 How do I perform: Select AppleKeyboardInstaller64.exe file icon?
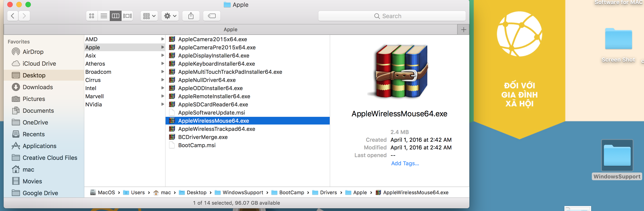(172, 63)
